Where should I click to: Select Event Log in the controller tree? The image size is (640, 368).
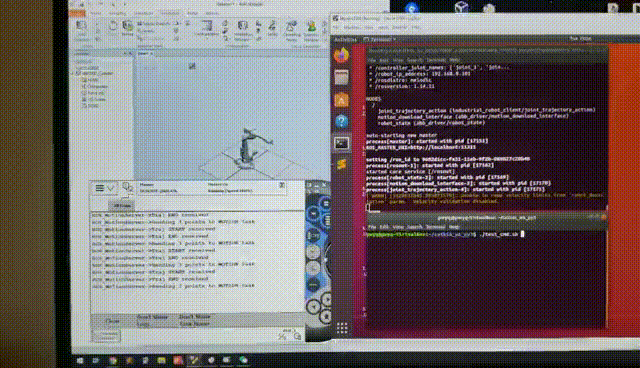(x=94, y=93)
